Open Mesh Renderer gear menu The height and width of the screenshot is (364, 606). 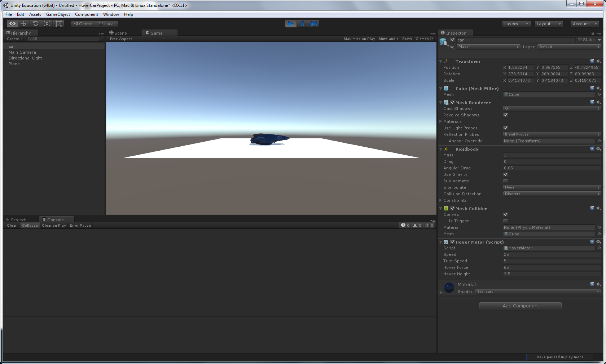click(598, 102)
